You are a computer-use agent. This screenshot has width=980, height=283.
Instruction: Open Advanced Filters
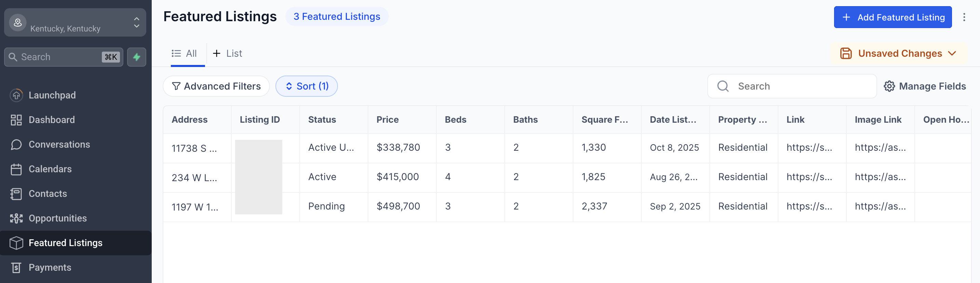pos(216,86)
